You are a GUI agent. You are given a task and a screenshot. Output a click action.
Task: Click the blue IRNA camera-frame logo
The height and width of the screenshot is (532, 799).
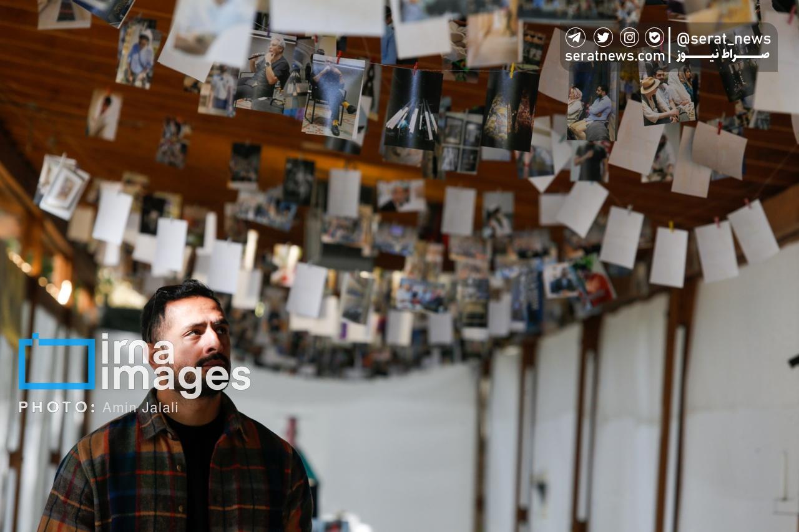(x=57, y=362)
